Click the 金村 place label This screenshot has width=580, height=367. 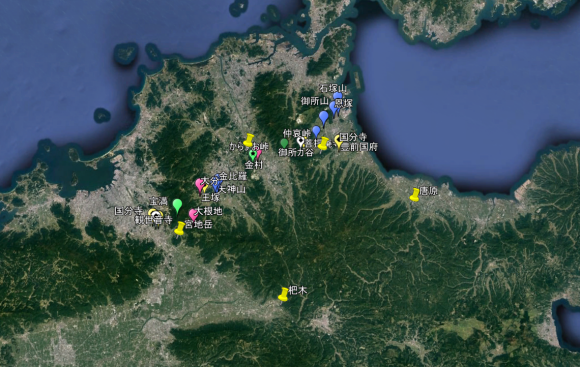[254, 165]
